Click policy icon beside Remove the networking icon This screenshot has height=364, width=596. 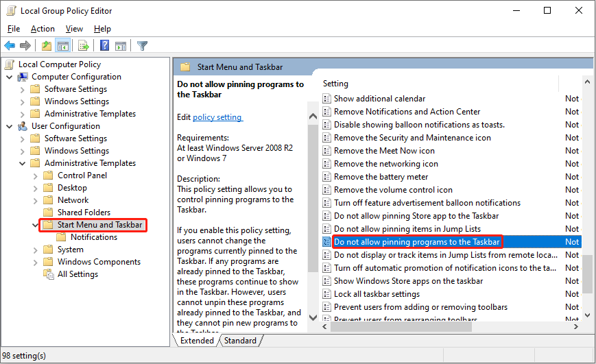click(x=326, y=164)
